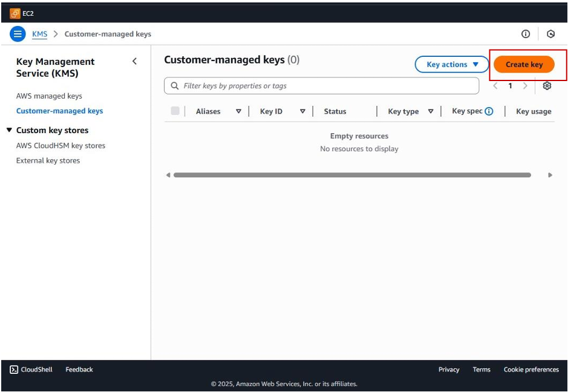
Task: Go to next page of keys
Action: click(x=525, y=86)
